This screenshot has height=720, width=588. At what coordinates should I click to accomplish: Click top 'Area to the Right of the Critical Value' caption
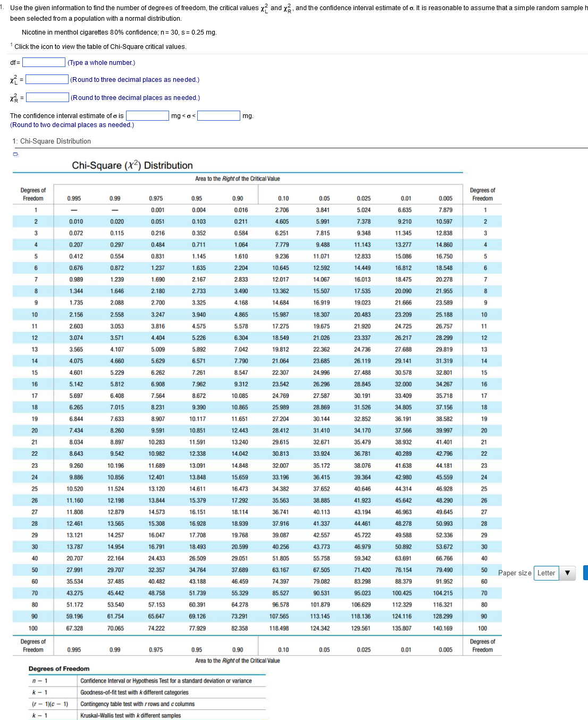pos(238,179)
